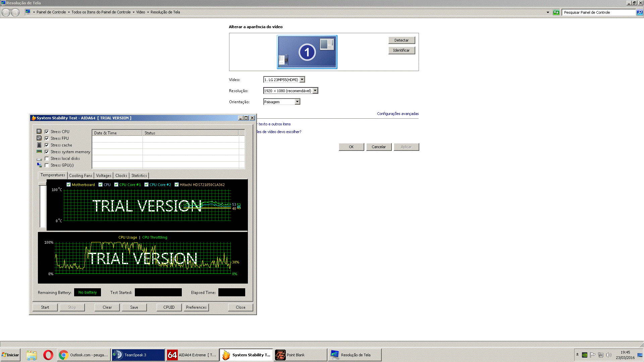The width and height of the screenshot is (644, 362).
Task: Open the network tray icon
Action: coord(601,355)
